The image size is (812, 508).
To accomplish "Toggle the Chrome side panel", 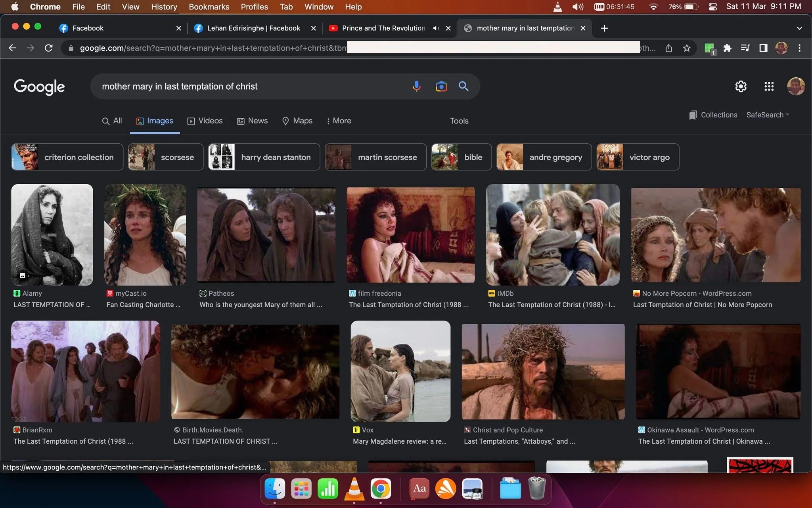I will pyautogui.click(x=763, y=48).
